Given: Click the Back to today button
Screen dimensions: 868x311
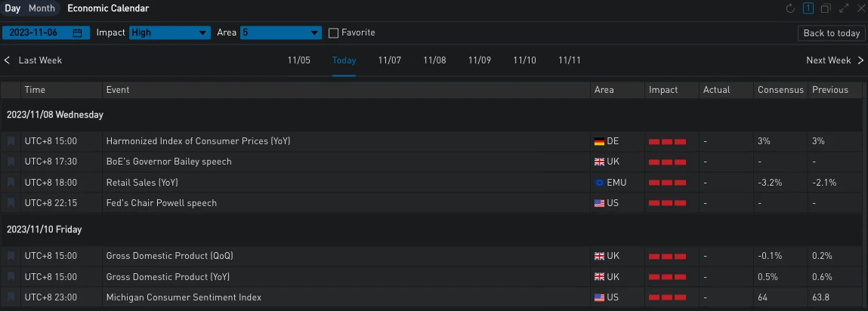Looking at the screenshot, I should point(831,33).
